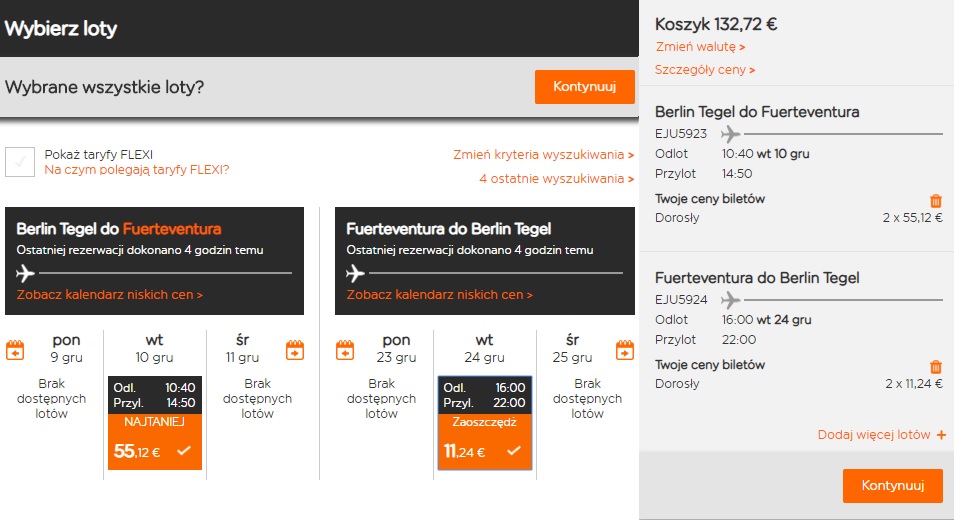The width and height of the screenshot is (954, 520).
Task: Open Na czym polegają taryfy FLEXI link
Action: (x=137, y=170)
